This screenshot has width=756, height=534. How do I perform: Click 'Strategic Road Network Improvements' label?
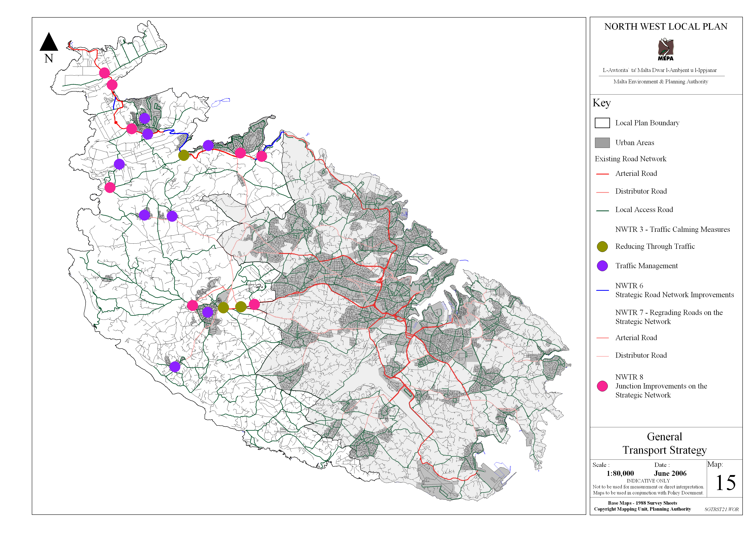(x=674, y=295)
